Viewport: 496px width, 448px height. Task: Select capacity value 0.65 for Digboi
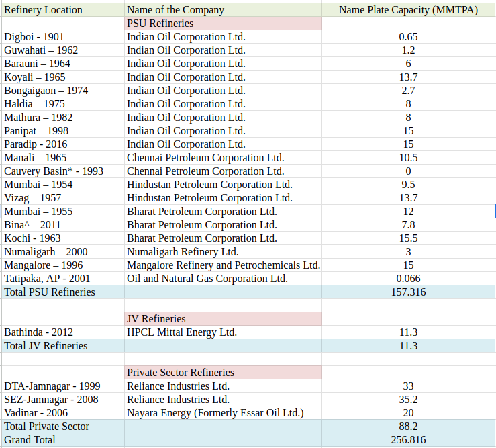409,37
